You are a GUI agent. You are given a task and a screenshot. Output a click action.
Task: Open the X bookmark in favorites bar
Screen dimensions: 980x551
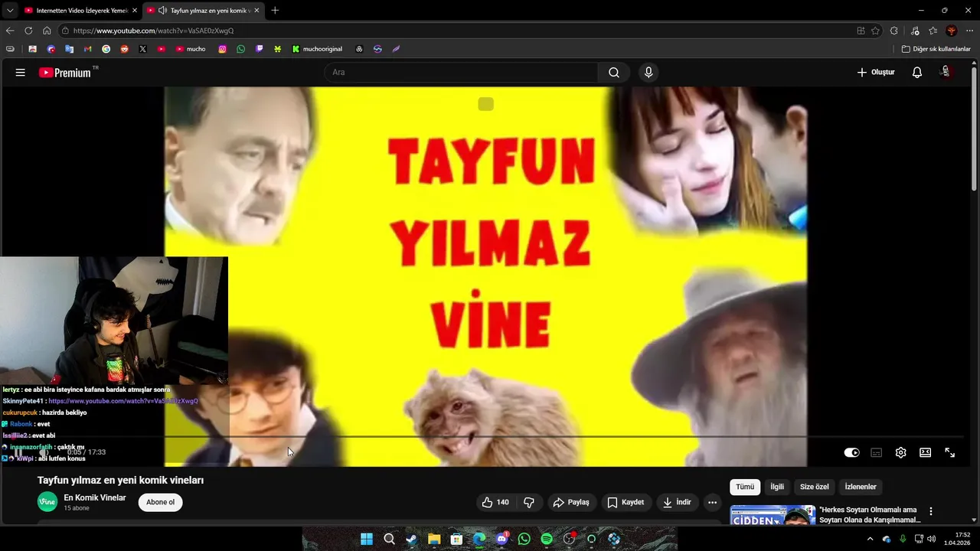pos(142,49)
